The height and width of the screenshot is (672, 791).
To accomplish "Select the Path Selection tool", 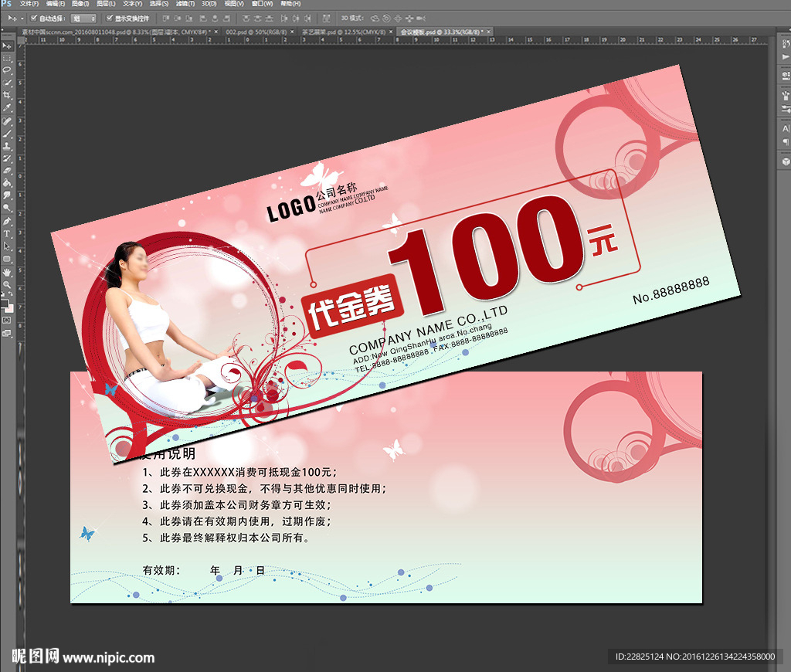I will [x=7, y=246].
